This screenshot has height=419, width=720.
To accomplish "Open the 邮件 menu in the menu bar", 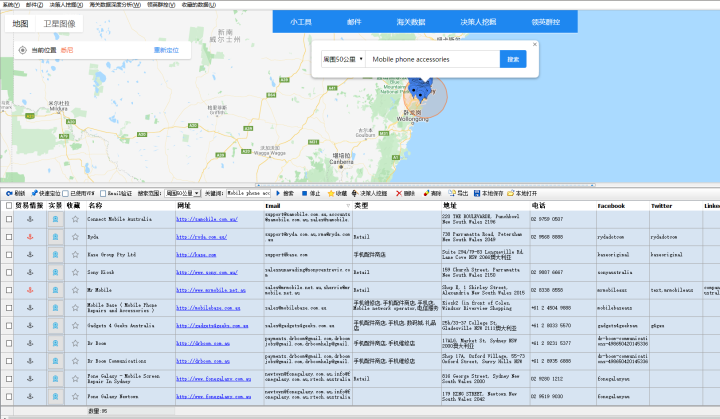I will pyautogui.click(x=34, y=5).
